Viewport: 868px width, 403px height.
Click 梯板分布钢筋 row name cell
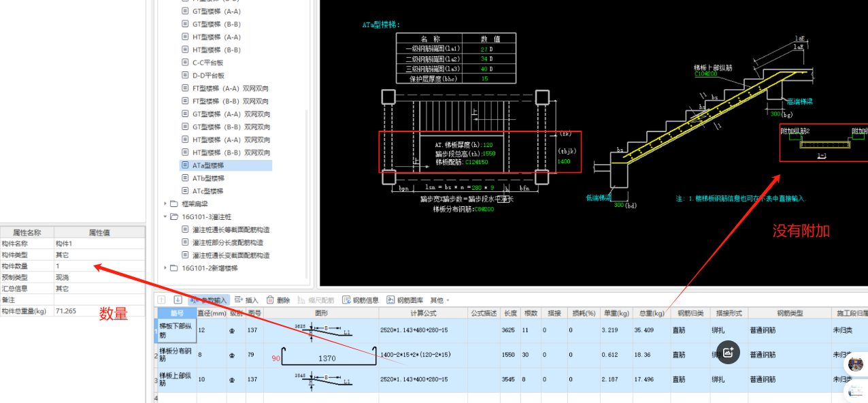coord(176,355)
